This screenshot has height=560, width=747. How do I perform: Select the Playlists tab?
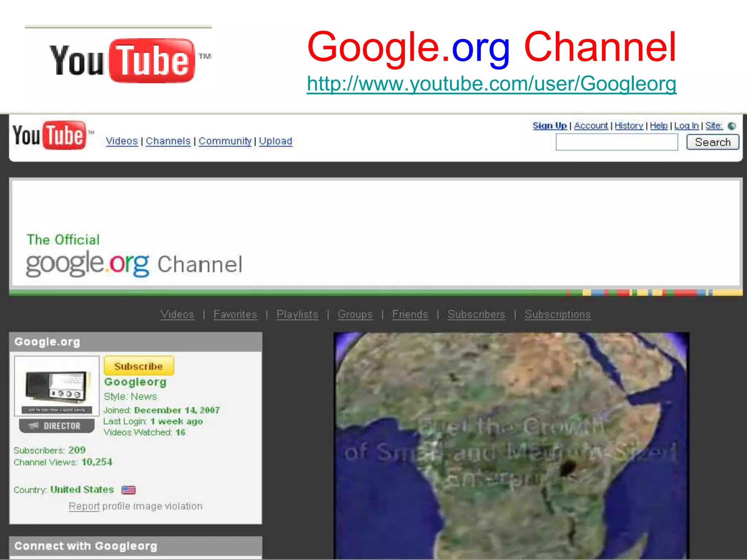297,314
